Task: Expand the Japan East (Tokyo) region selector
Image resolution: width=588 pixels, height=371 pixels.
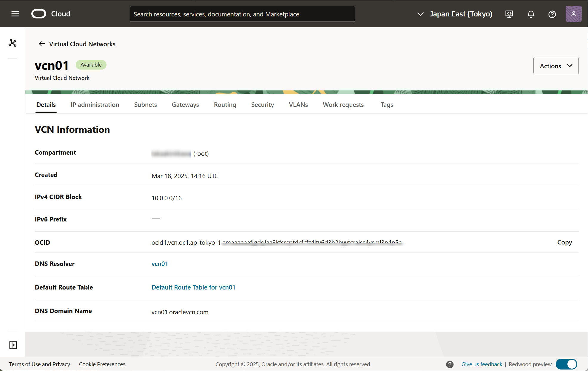Action: 455,14
